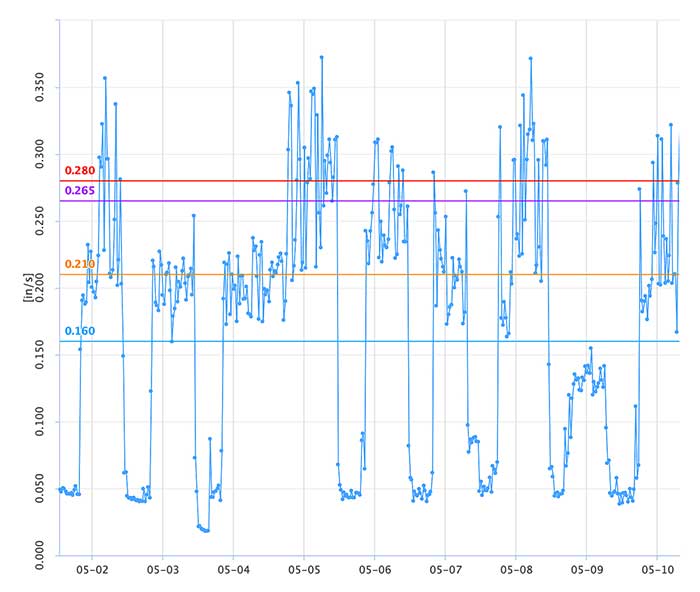Select the 05-04 date tick label
700x592 pixels.
233,570
